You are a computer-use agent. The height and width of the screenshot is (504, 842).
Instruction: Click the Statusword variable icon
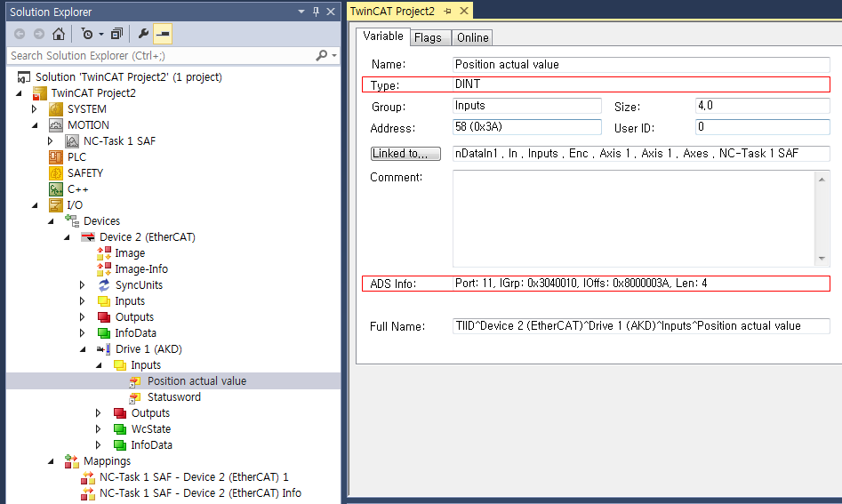click(135, 397)
